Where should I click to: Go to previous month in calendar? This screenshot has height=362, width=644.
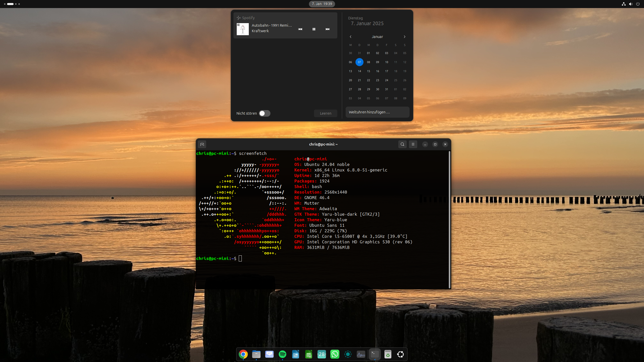click(350, 37)
